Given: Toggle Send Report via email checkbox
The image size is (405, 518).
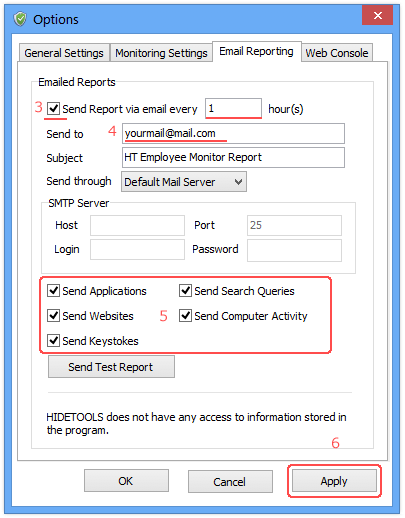Looking at the screenshot, I should click(x=53, y=109).
